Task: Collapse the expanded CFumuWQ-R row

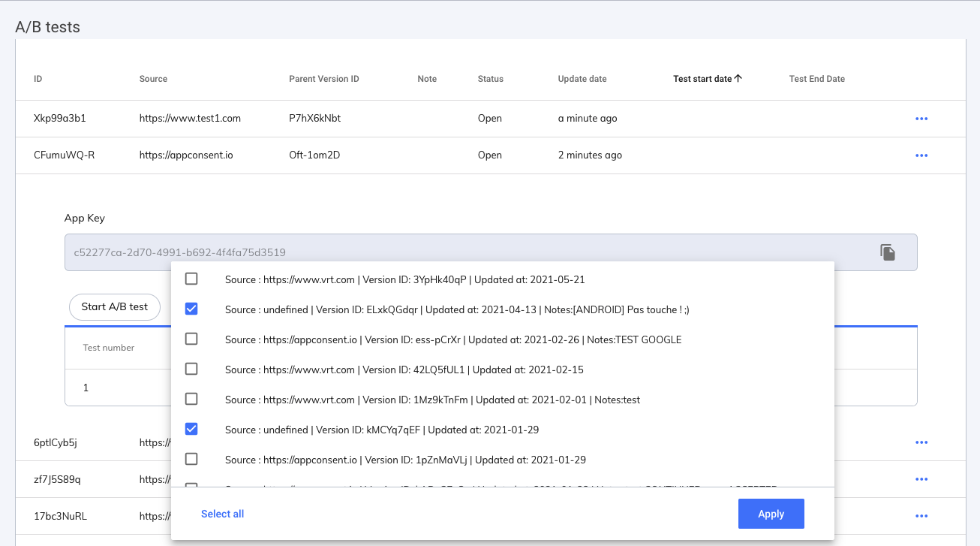Action: tap(64, 155)
